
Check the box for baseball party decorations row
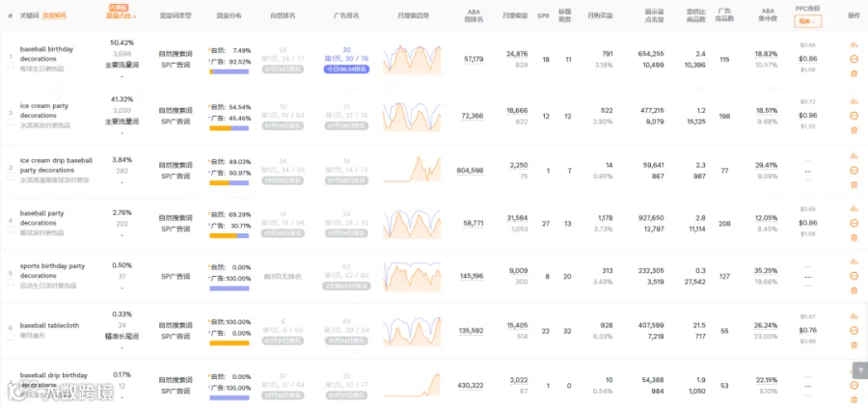coord(11,230)
